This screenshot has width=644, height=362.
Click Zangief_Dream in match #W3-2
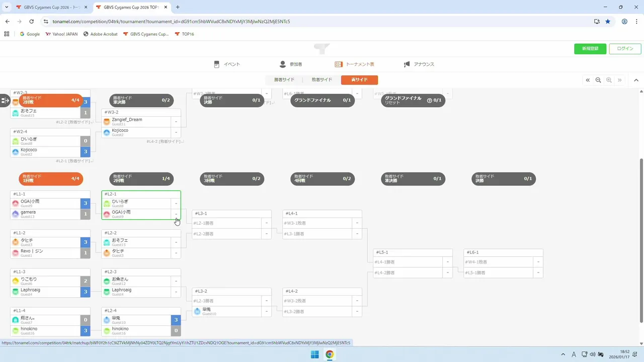(127, 120)
